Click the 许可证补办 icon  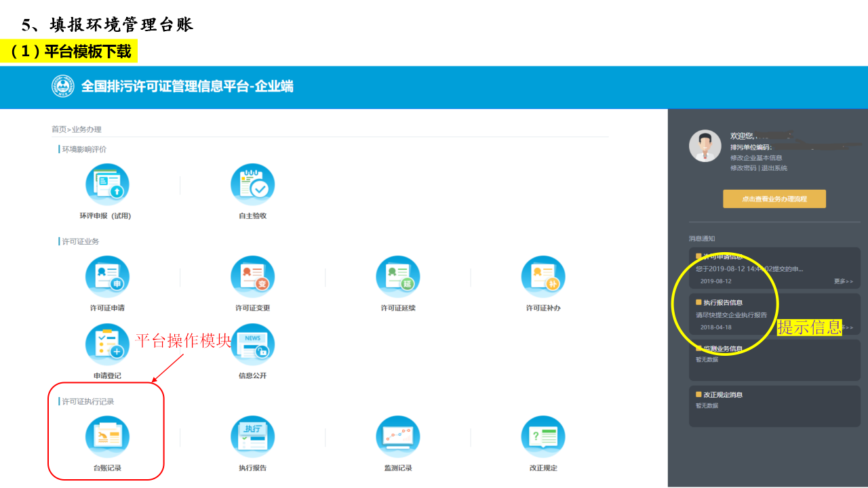click(543, 277)
